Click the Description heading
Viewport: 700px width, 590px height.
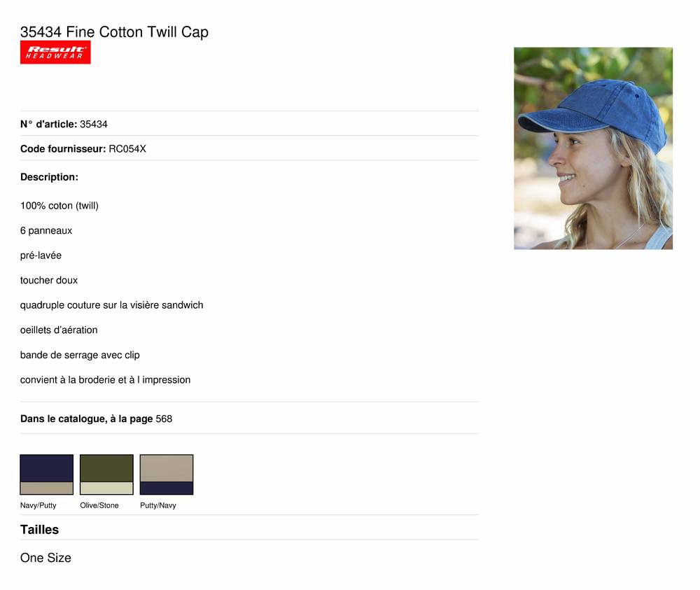click(x=49, y=177)
